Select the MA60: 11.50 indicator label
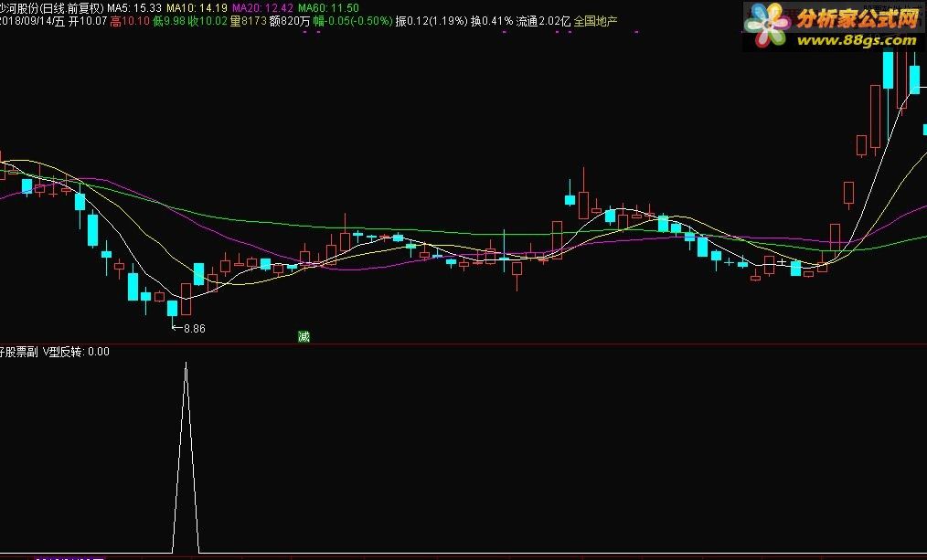 tap(328, 7)
